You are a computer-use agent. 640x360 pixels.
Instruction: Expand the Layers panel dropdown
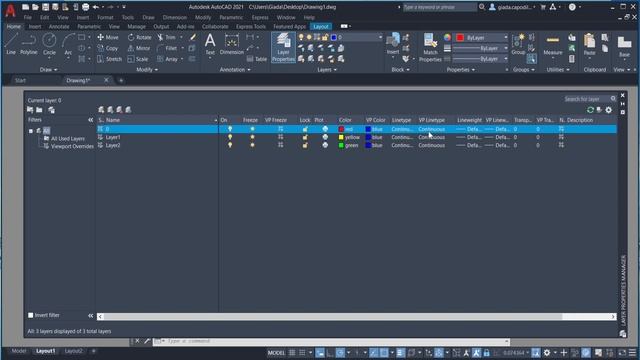[x=327, y=70]
